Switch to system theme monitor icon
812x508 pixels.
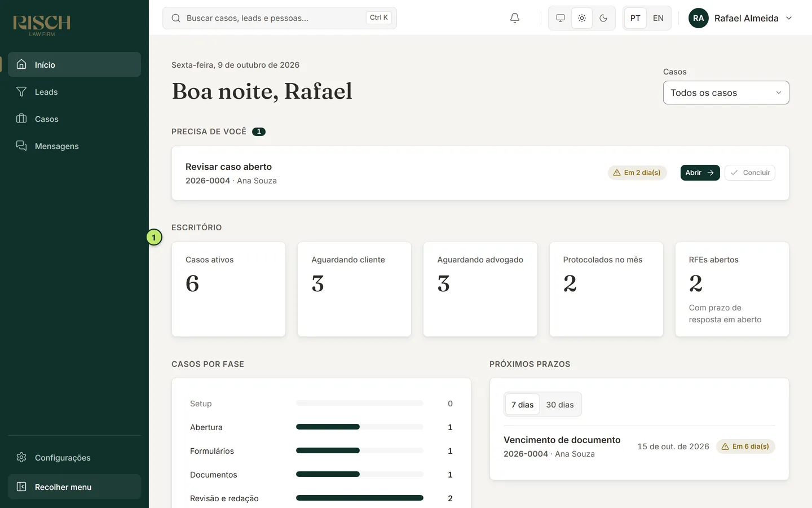pos(561,18)
